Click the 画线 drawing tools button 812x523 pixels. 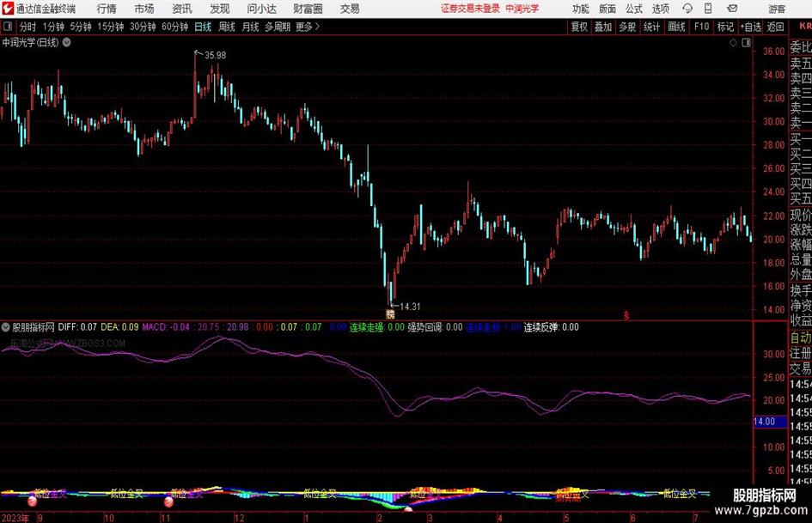[x=676, y=27]
